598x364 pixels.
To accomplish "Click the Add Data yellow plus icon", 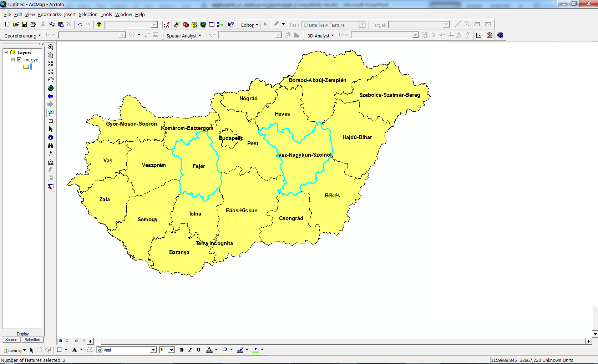I will pyautogui.click(x=99, y=24).
